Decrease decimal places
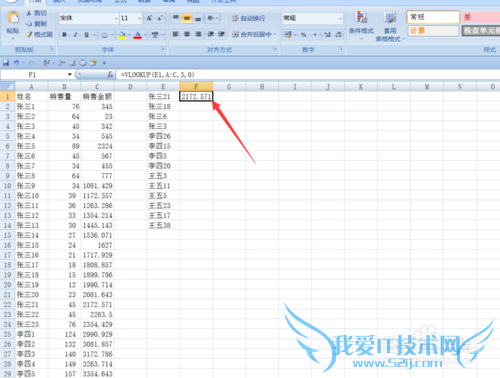Image resolution: width=500 pixels, height=378 pixels. click(338, 34)
